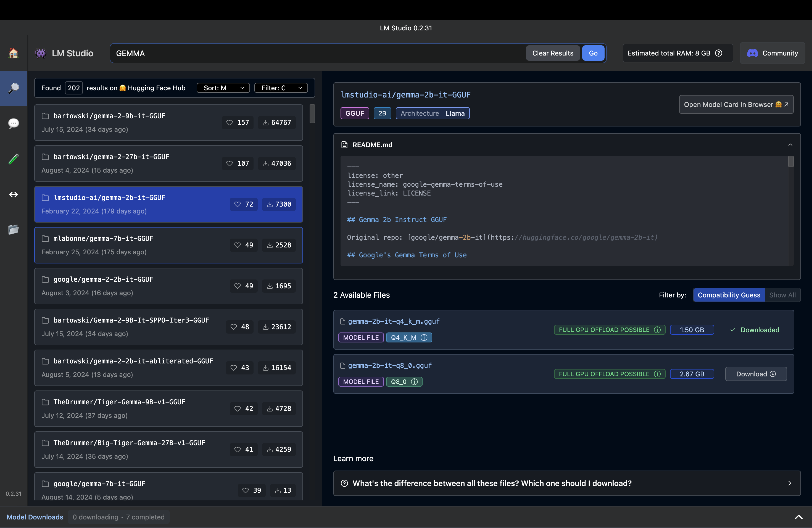This screenshot has width=812, height=528.
Task: Open the AI Chat sidebar icon
Action: click(13, 123)
